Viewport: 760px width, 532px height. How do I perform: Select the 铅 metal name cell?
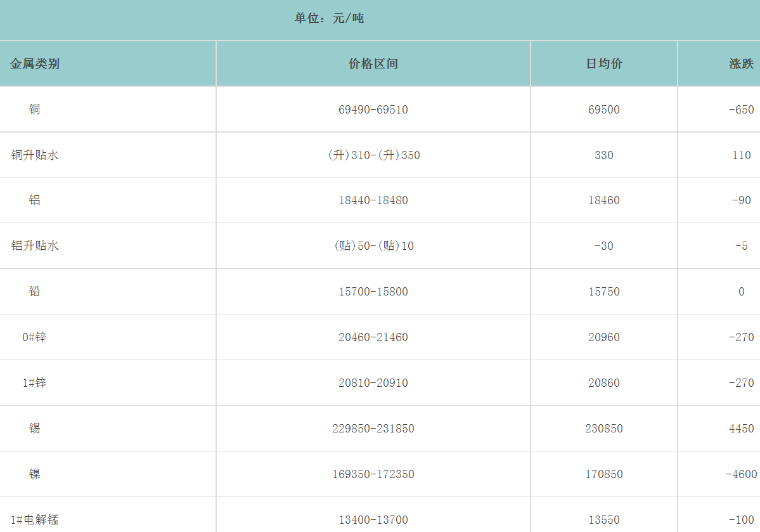click(x=35, y=292)
